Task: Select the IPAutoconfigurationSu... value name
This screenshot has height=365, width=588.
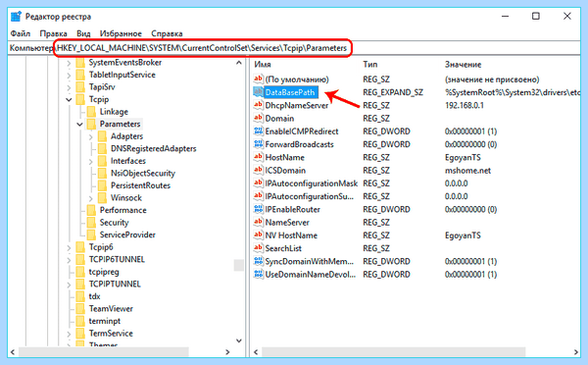Action: tap(309, 196)
